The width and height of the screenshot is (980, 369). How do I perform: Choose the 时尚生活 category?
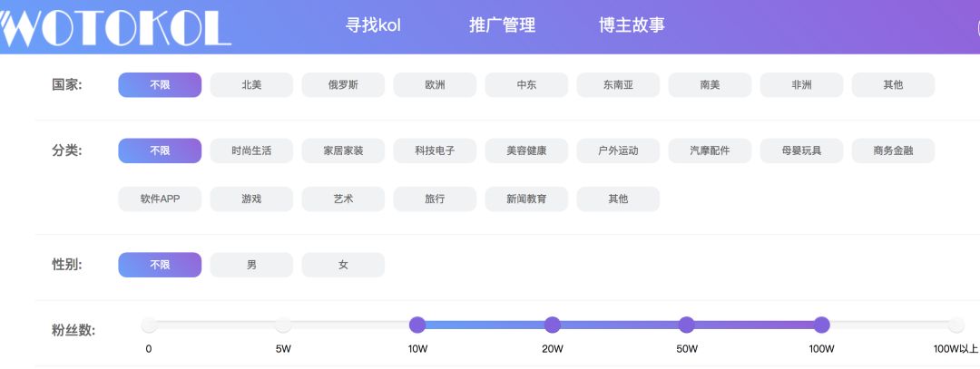tap(251, 151)
